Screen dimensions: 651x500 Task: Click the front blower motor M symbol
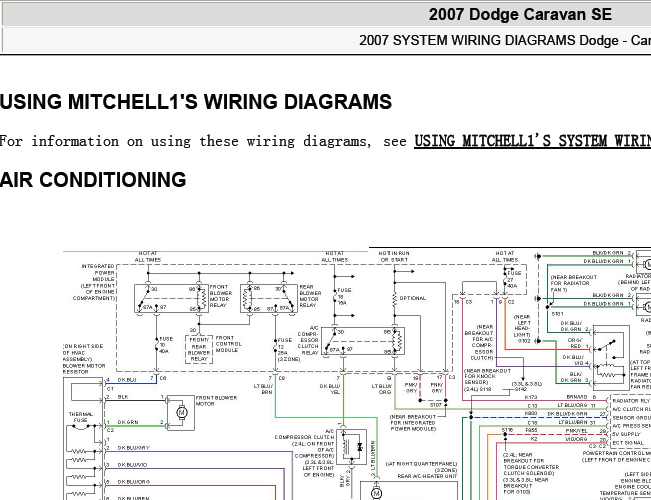(x=181, y=412)
